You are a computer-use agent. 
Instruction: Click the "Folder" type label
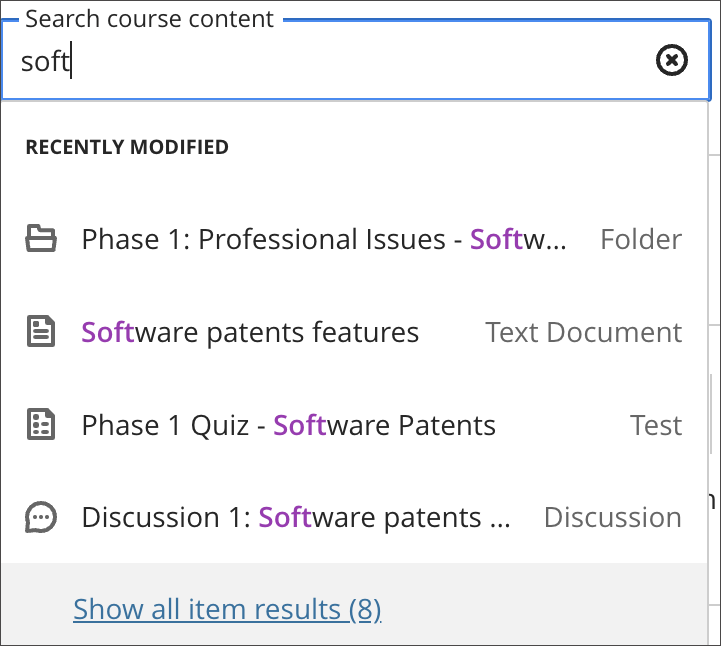click(x=641, y=240)
